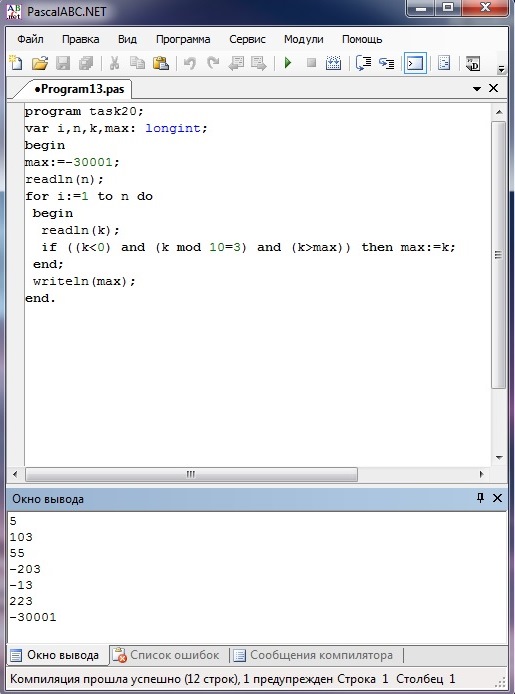Screen dimensions: 515x694
Task: Click the Redo arrow icon
Action: (x=213, y=63)
